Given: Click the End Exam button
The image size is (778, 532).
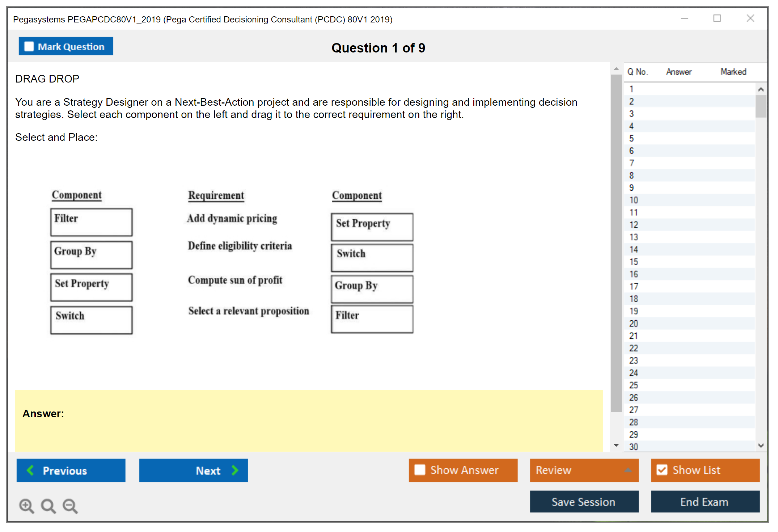Looking at the screenshot, I should coord(705,502).
